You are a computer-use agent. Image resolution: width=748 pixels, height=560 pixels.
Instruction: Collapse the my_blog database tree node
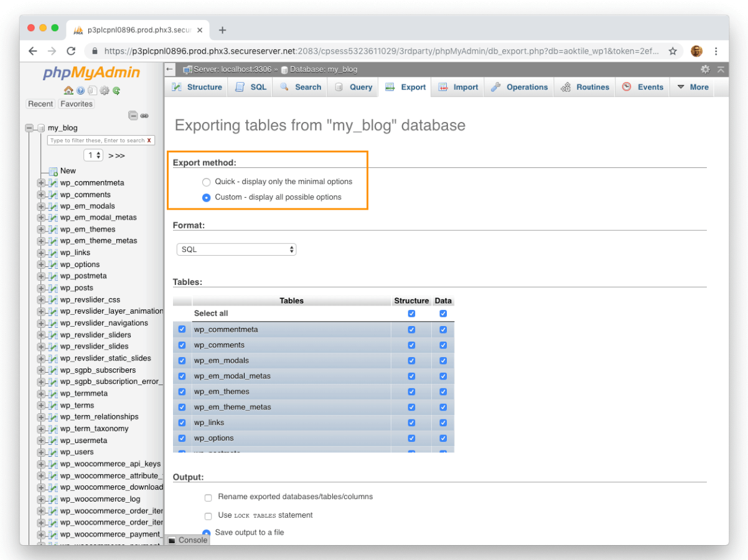pyautogui.click(x=29, y=128)
